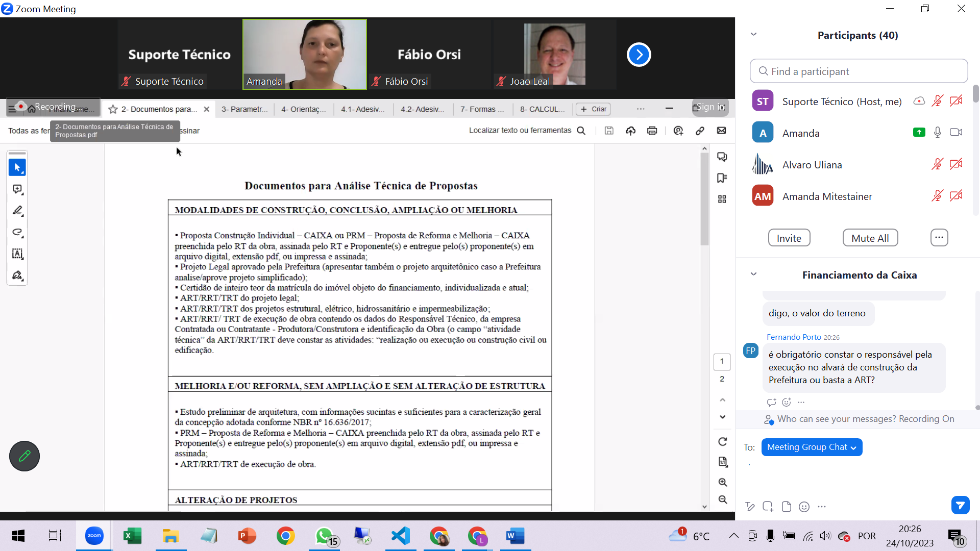Click the Invite button

click(789, 238)
